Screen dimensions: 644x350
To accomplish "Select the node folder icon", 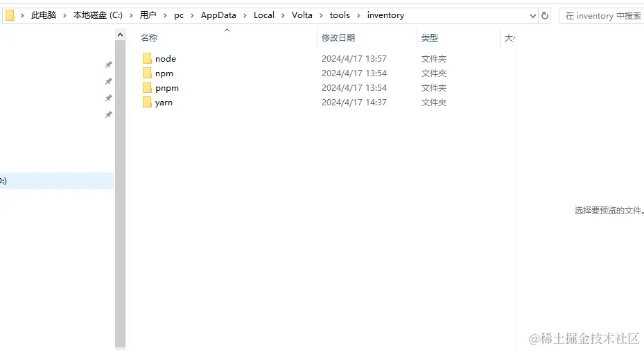I will [147, 58].
